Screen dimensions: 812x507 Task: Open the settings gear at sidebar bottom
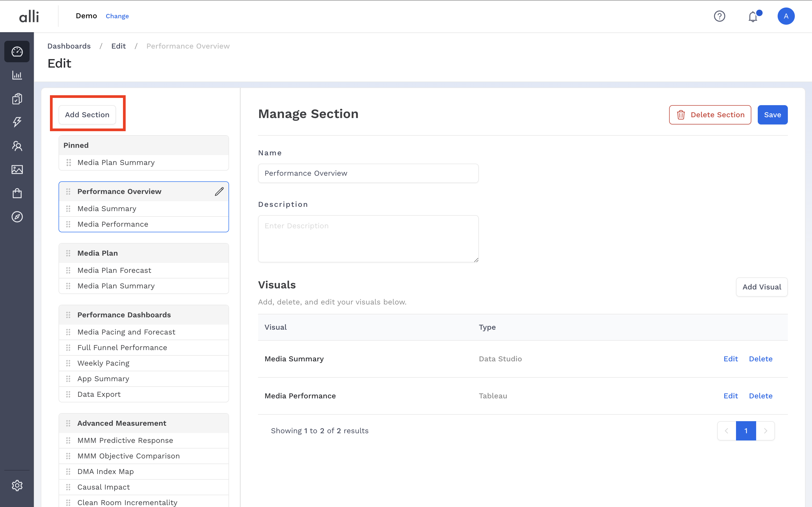tap(17, 485)
